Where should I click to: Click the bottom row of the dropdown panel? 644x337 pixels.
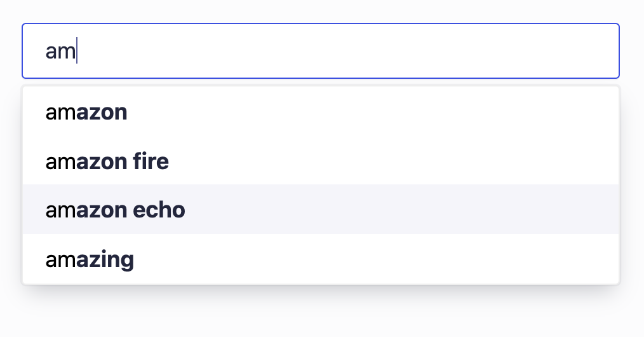point(320,259)
